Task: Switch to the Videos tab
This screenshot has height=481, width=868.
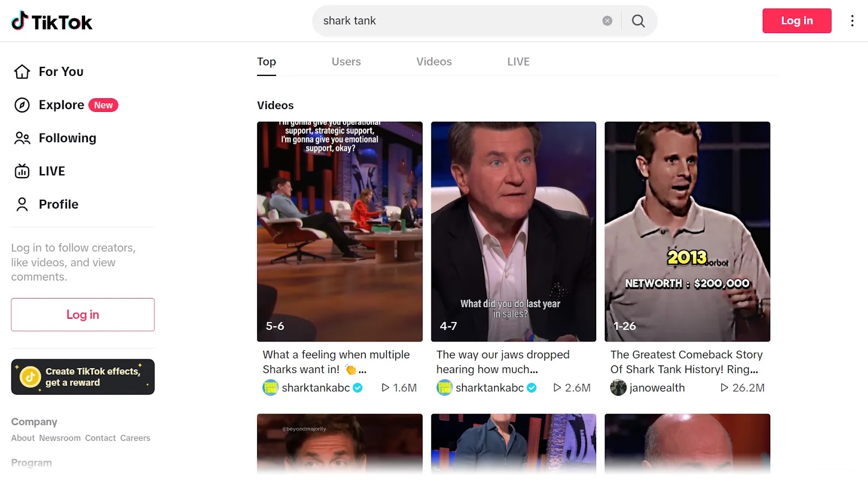Action: click(434, 61)
